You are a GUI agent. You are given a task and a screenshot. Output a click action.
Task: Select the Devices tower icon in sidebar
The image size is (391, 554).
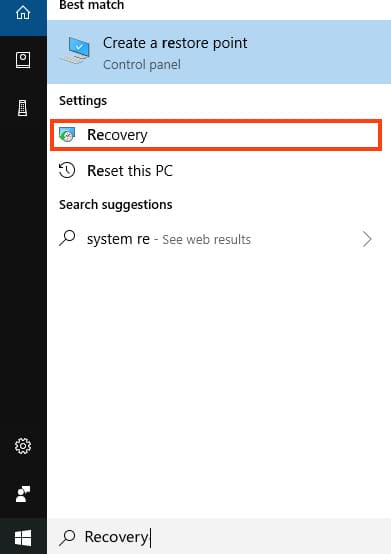click(23, 108)
